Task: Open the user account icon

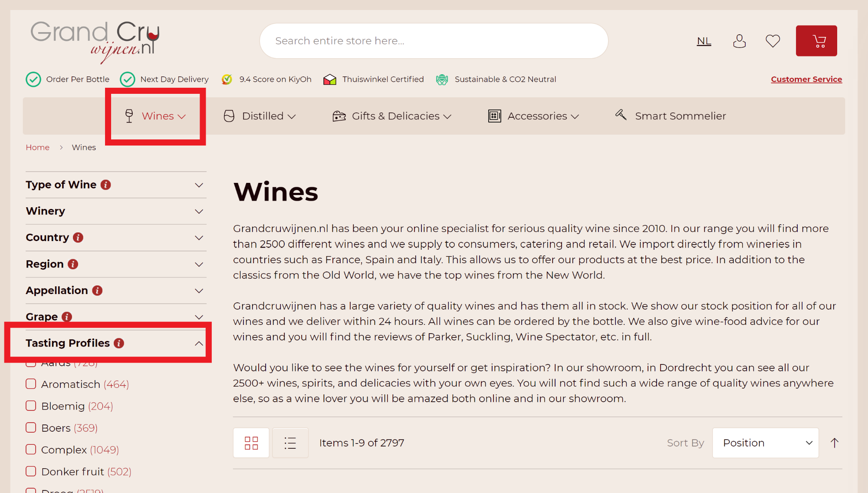Action: pyautogui.click(x=739, y=41)
